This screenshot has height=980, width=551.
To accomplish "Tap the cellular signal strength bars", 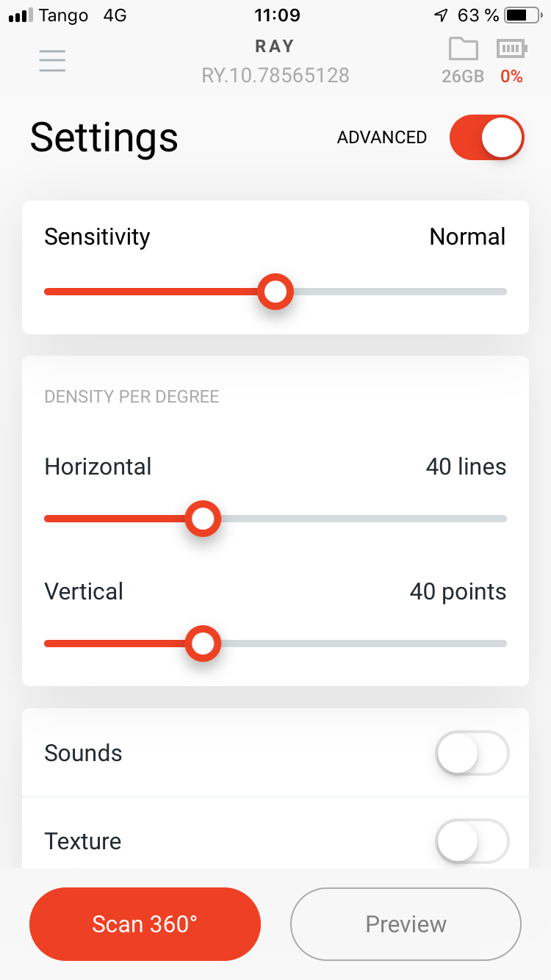I will (x=21, y=15).
